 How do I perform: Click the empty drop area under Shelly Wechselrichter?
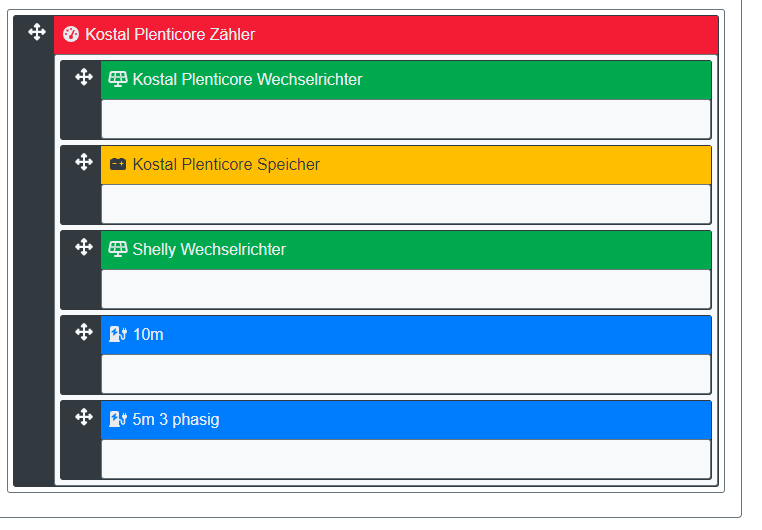(405, 289)
